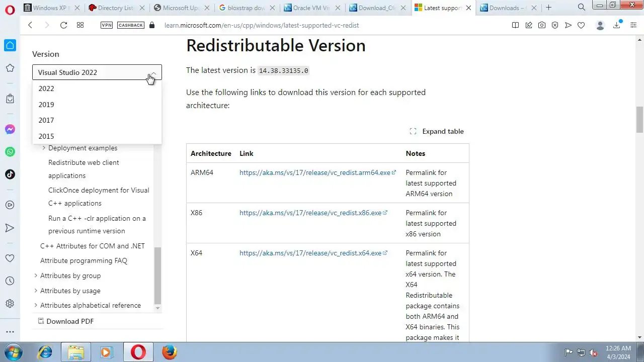Viewport: 644px width, 362px height.
Task: Open Firefox from the taskbar
Action: coord(170,352)
